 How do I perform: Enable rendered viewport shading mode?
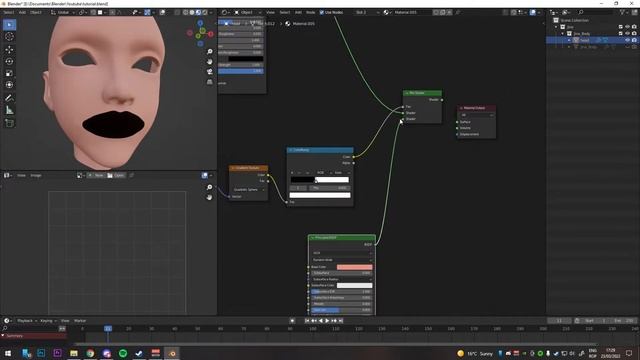click(x=204, y=13)
